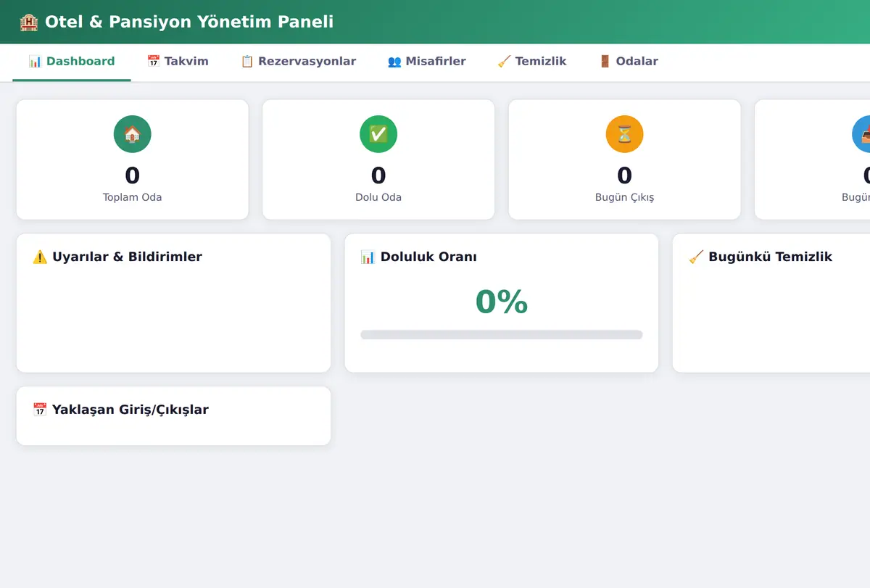
Task: Click the warning icon beside Uyarılar & Bildirimler
Action: pos(40,257)
